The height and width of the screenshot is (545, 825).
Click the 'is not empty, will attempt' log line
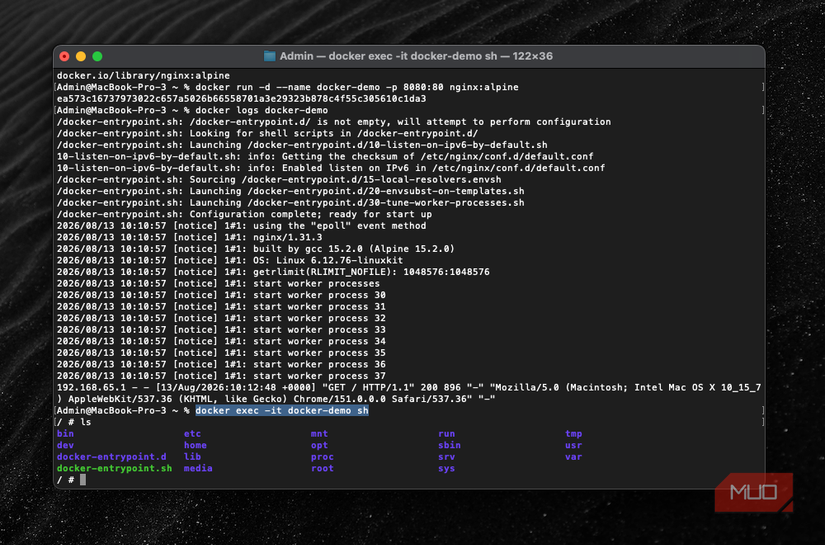click(334, 122)
